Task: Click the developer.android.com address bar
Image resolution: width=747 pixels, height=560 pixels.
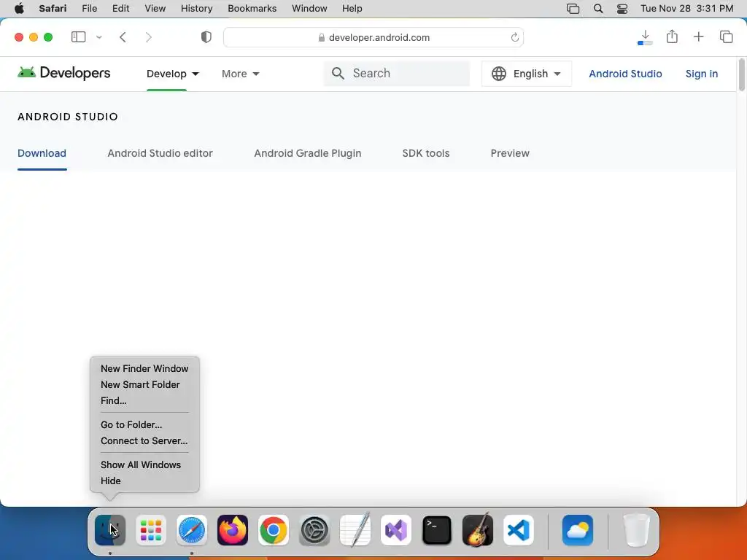Action: pos(373,38)
